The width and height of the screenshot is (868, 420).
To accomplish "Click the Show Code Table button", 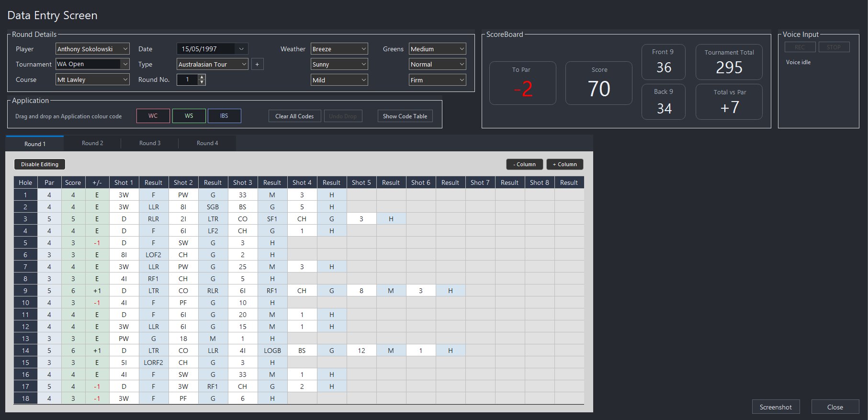I will coord(405,116).
